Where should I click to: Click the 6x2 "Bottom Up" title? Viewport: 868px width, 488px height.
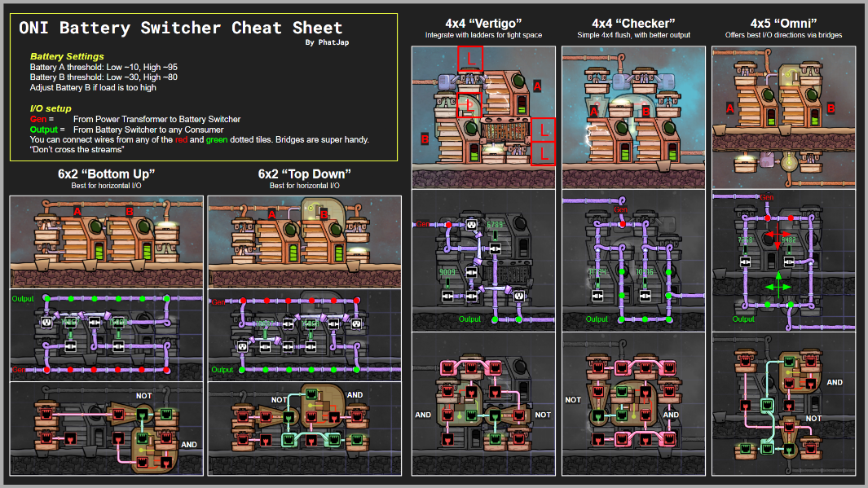[x=106, y=174]
